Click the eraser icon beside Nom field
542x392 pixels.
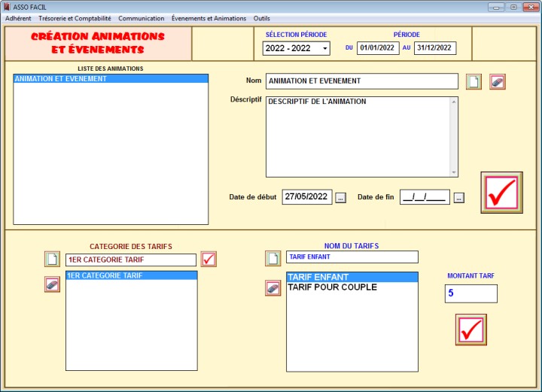point(497,81)
